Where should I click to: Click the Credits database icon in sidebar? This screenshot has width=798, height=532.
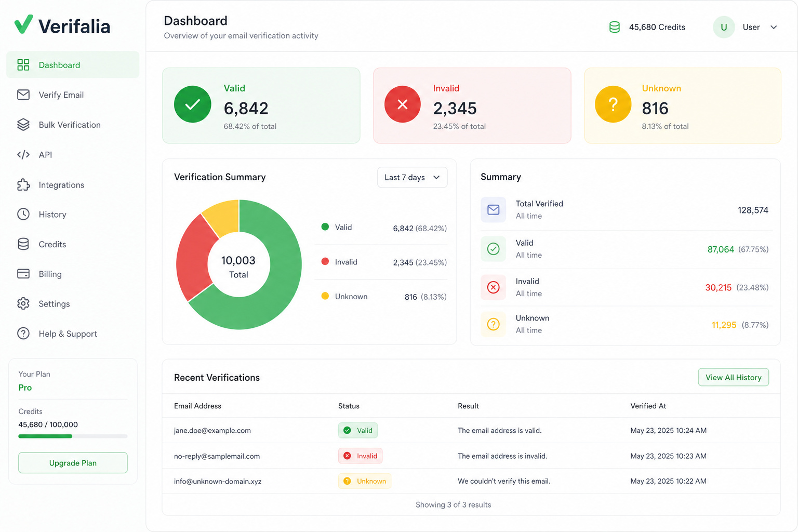pos(23,244)
